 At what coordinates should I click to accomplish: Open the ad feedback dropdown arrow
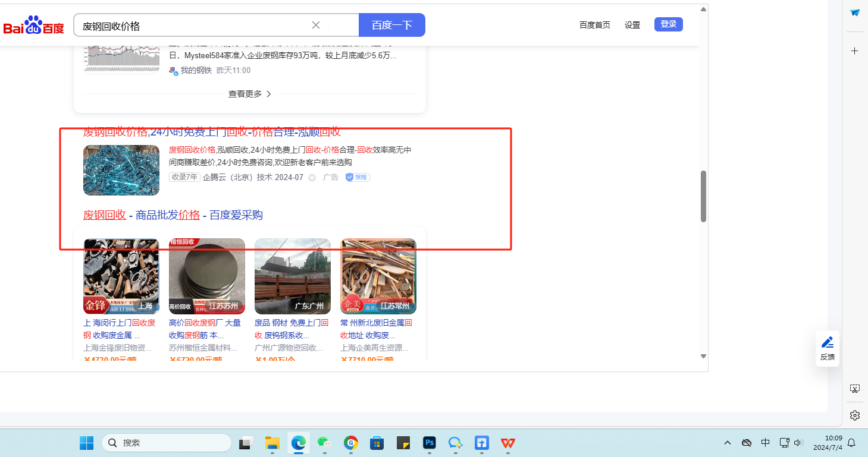point(312,177)
